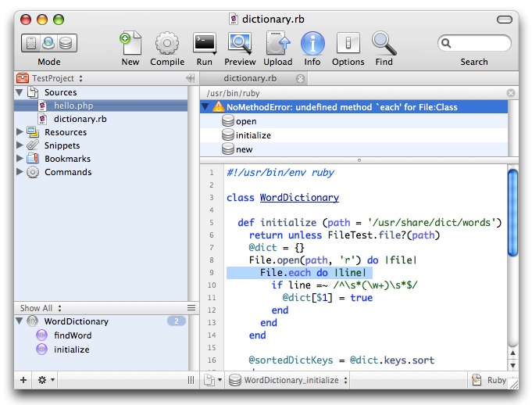Image resolution: width=532 pixels, height=405 pixels.
Task: Click the scrollbar down arrow
Action: [x=513, y=365]
